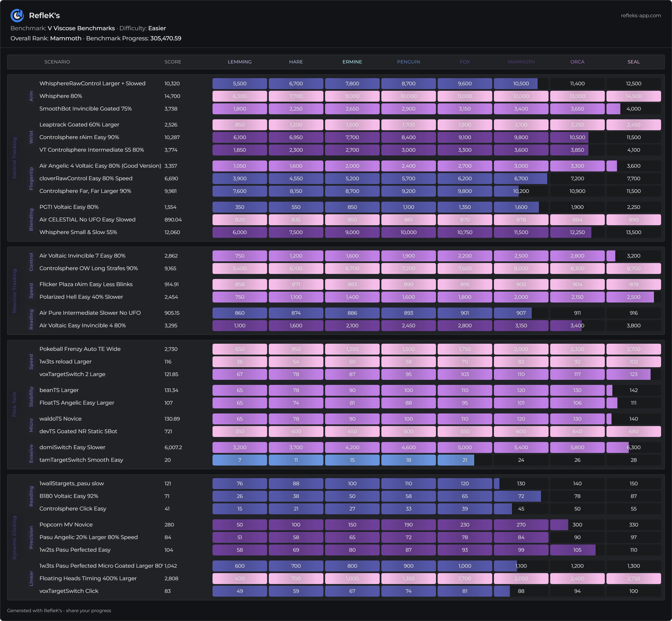
Task: Click the domiSwitch Easy Slower score 6,007.2
Action: coord(173,447)
